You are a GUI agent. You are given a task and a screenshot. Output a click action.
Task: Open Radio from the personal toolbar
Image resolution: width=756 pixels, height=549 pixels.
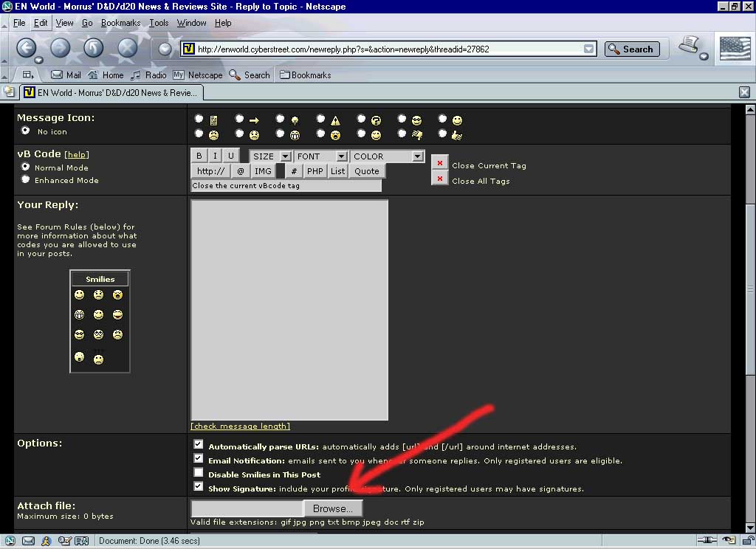(x=148, y=75)
